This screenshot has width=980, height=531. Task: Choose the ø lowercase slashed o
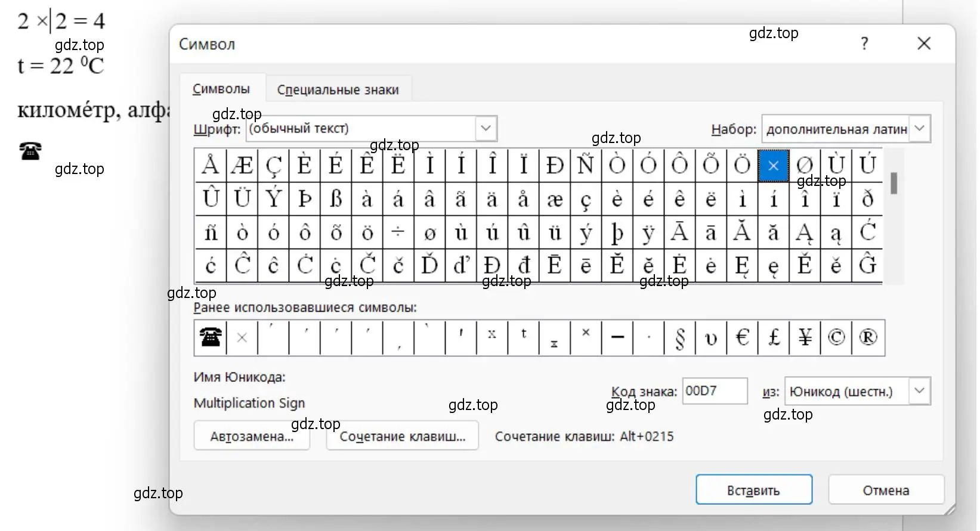(x=429, y=232)
